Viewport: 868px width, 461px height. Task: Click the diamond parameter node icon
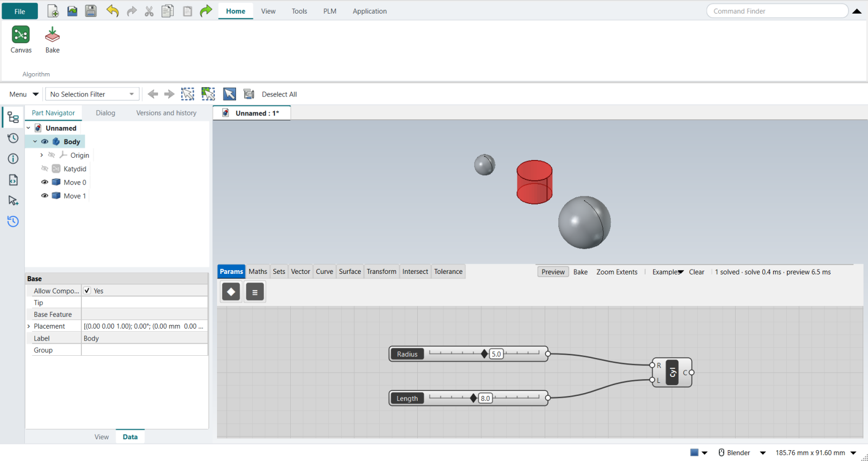(231, 292)
